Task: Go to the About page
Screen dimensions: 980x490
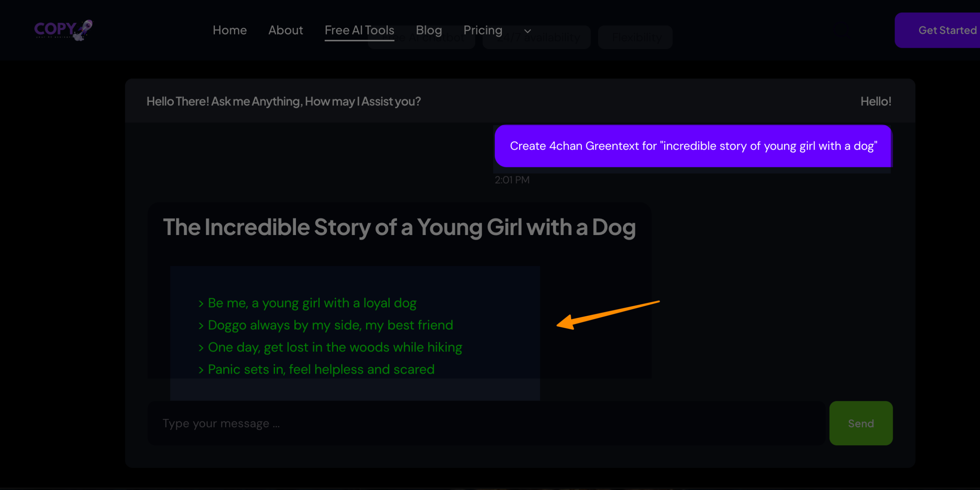Action: (286, 30)
